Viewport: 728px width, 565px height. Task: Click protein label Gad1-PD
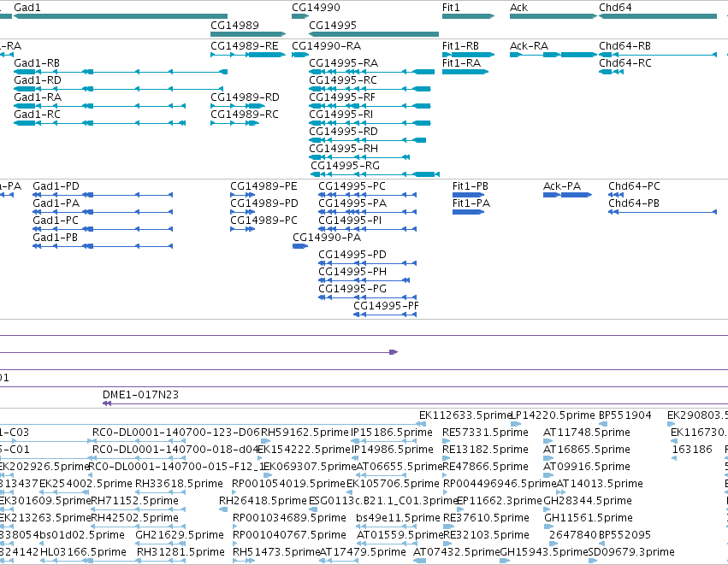tap(56, 186)
